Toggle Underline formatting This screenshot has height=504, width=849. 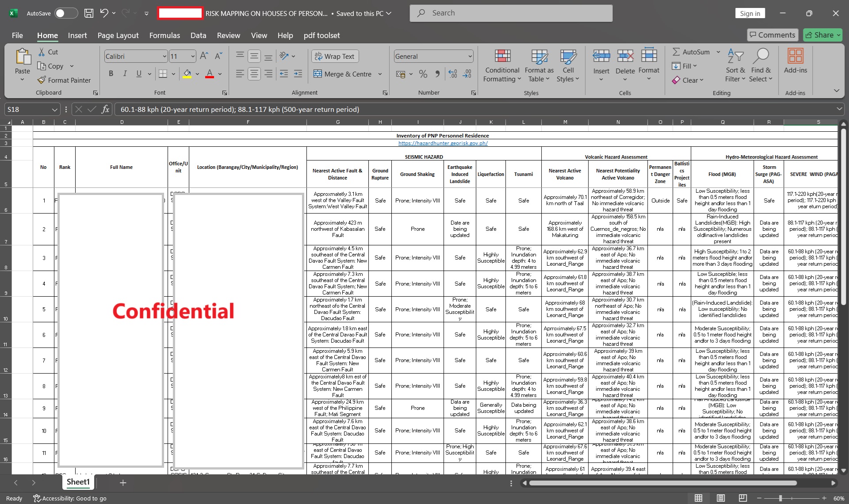pos(139,74)
